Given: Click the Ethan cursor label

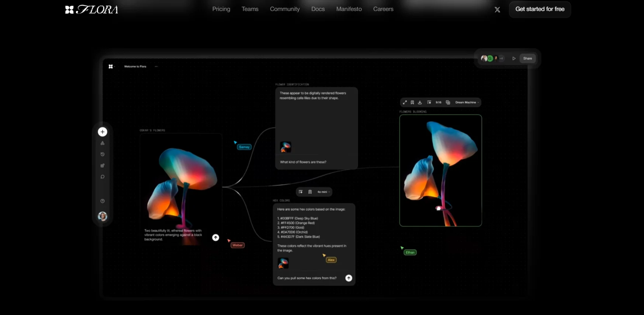Looking at the screenshot, I should [410, 253].
